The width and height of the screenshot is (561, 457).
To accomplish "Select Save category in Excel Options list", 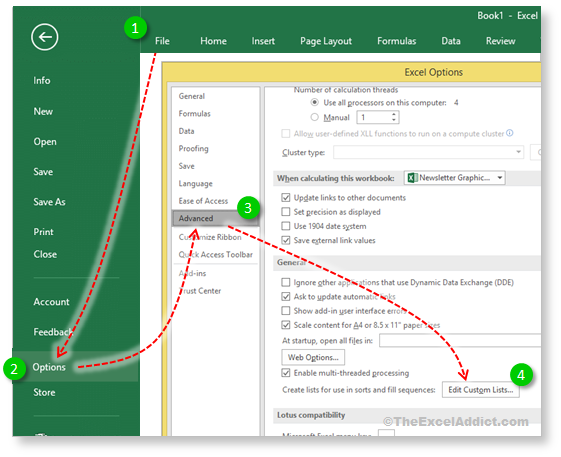I will coord(186,166).
